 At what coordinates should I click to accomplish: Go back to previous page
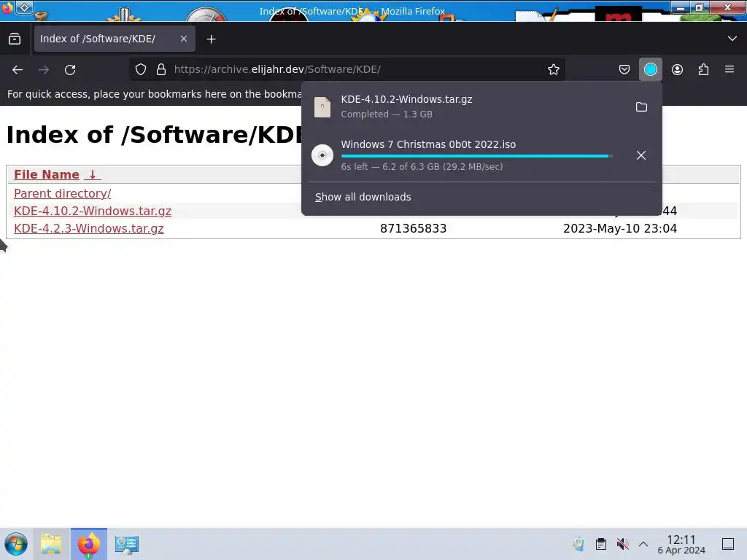pos(18,69)
